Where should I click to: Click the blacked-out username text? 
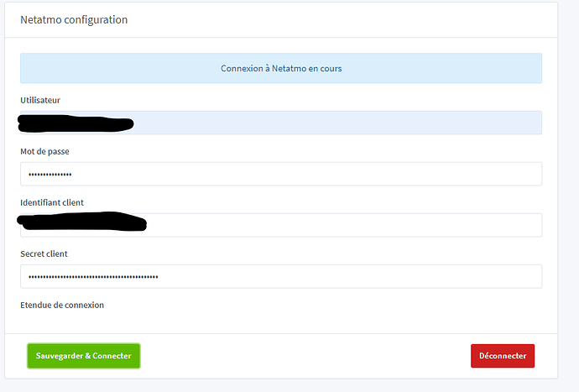point(76,124)
